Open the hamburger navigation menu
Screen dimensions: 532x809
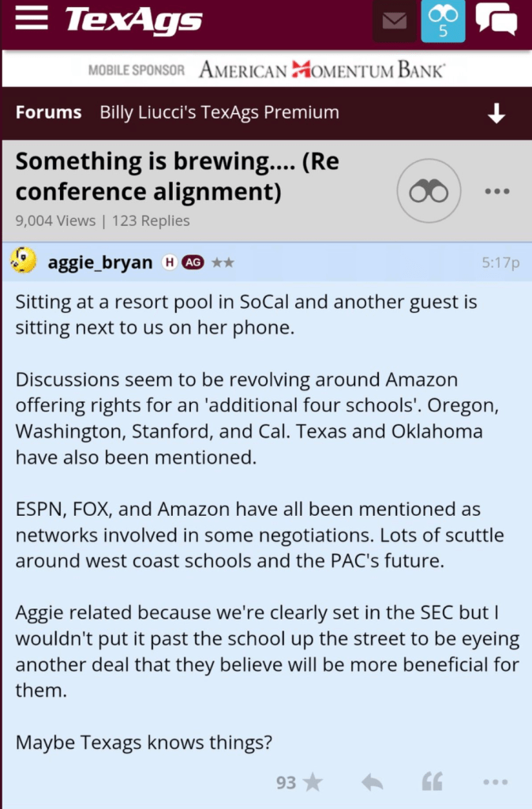click(32, 21)
